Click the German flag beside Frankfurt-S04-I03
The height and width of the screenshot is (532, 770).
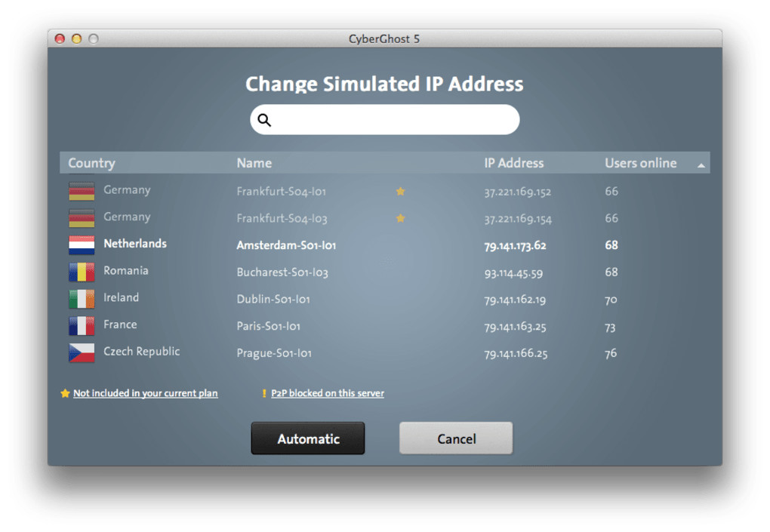[82, 218]
